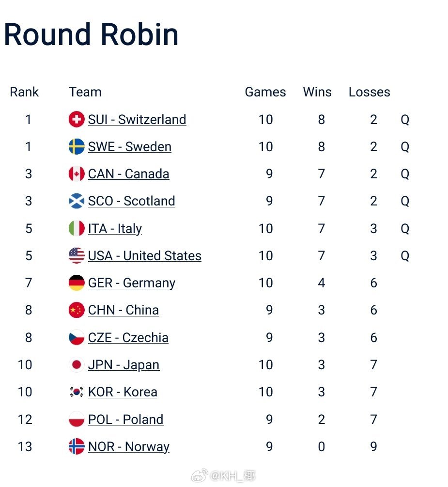
Task: Click the Round Robin heading
Action: point(91,34)
